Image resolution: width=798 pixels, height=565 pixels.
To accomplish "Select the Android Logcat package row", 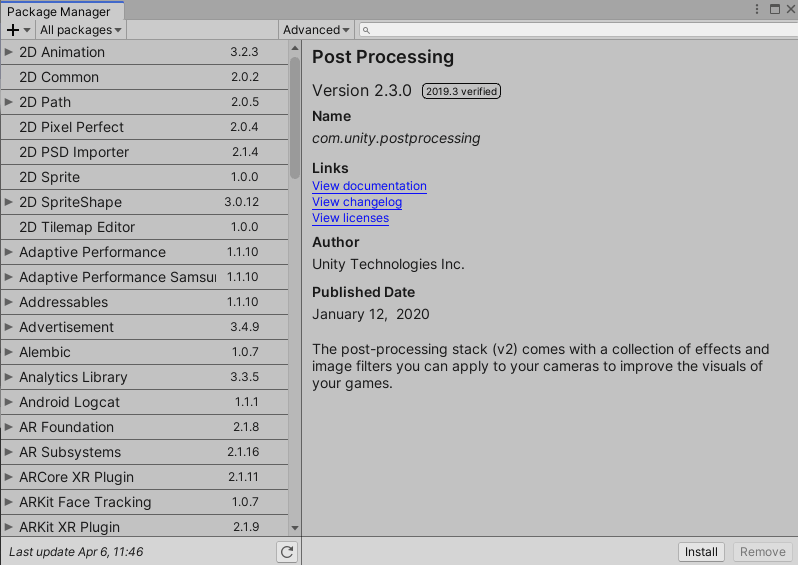I will pos(145,402).
